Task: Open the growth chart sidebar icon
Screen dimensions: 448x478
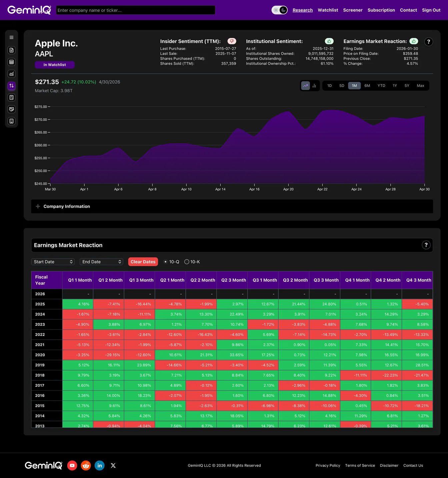Action: [x=11, y=74]
